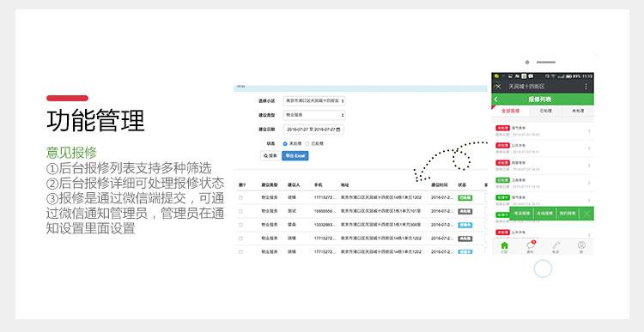Expand the first repair item chevron
Screen dimensions: 644x332
click(x=589, y=131)
